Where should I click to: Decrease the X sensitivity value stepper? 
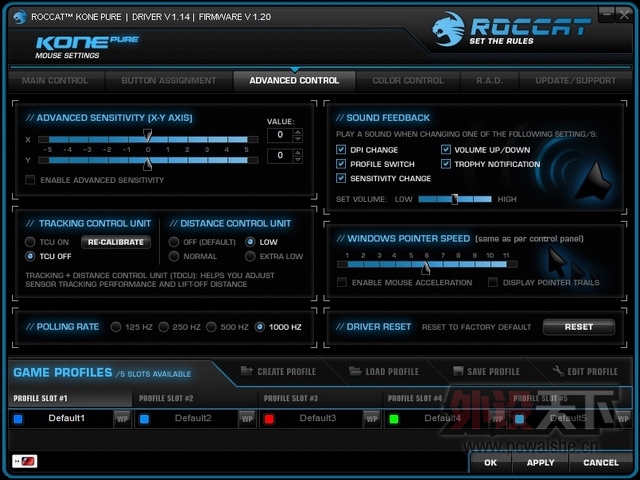pyautogui.click(x=298, y=139)
